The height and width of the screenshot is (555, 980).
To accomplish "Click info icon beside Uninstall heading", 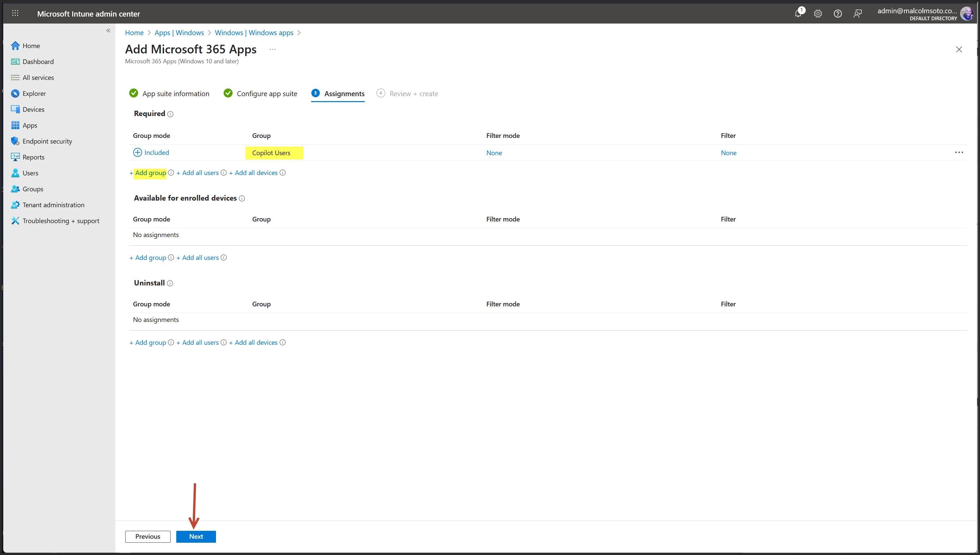I will pyautogui.click(x=170, y=283).
